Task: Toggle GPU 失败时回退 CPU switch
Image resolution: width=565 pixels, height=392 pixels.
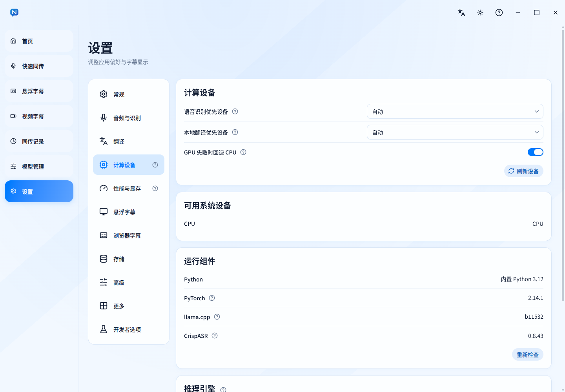Action: [x=536, y=152]
